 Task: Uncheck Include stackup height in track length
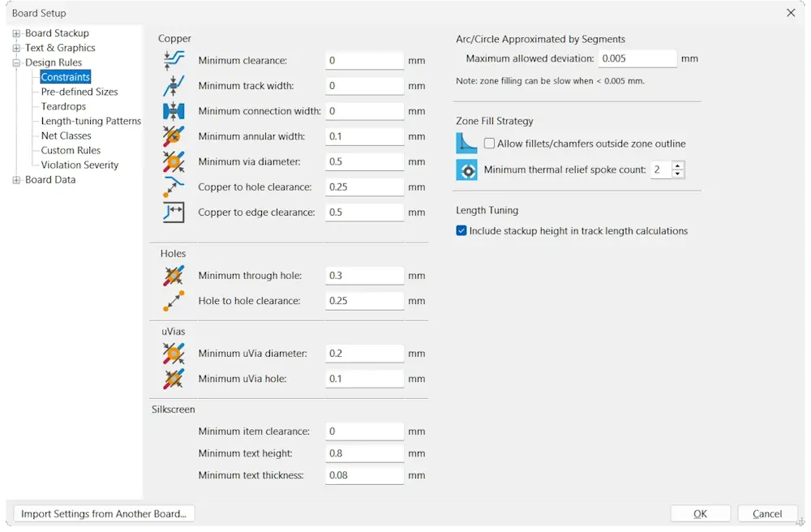coord(462,231)
